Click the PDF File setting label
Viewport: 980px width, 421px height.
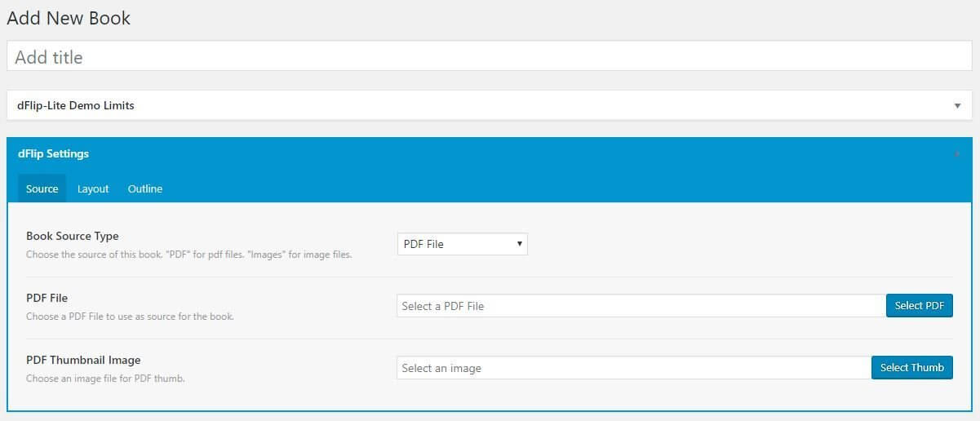(x=47, y=298)
